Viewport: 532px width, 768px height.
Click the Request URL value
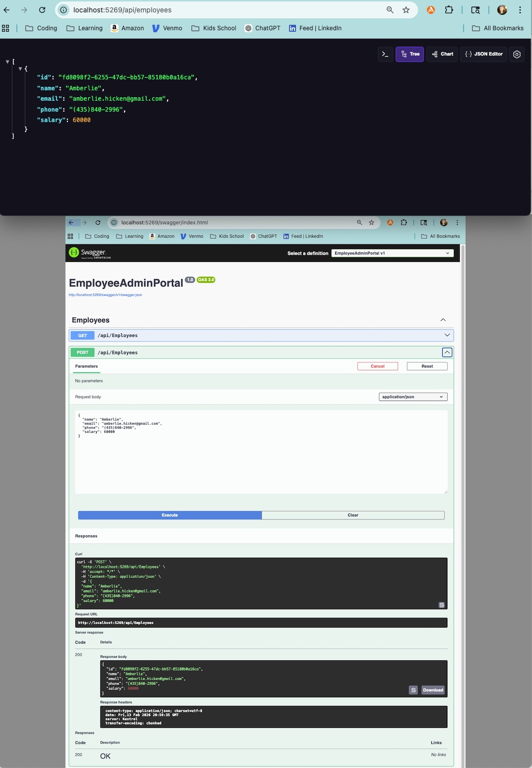(116, 623)
